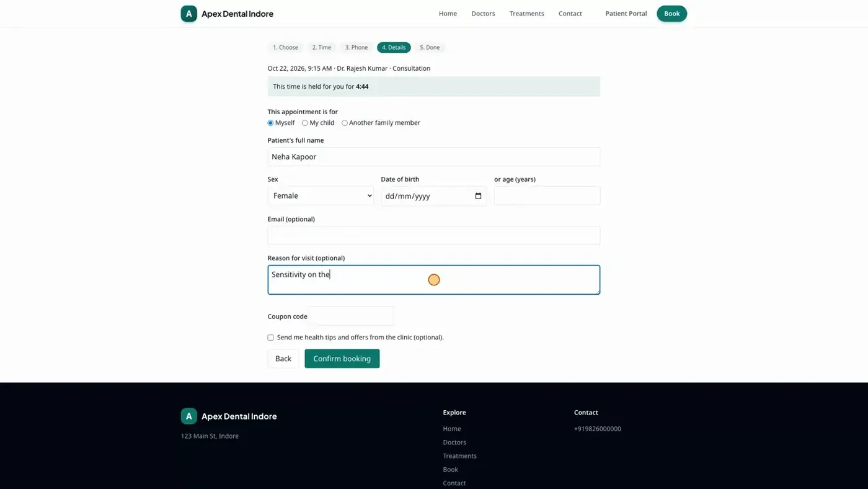This screenshot has width=868, height=489.
Task: Confirm the booking
Action: coord(342,359)
